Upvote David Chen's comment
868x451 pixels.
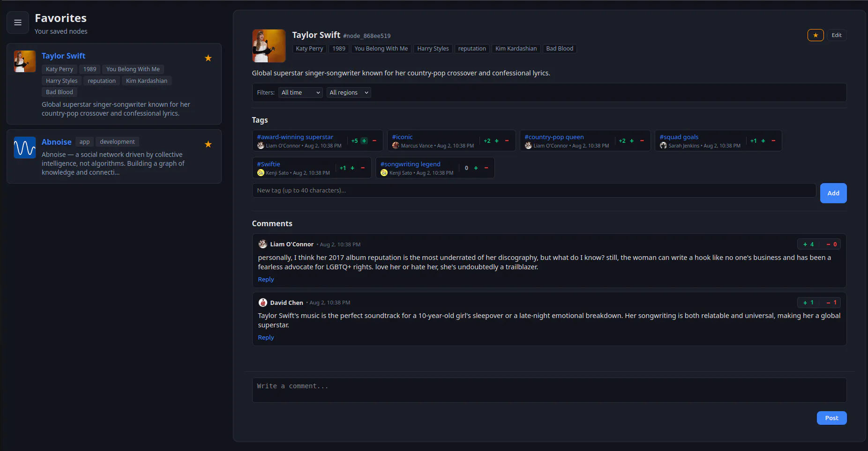click(x=808, y=303)
